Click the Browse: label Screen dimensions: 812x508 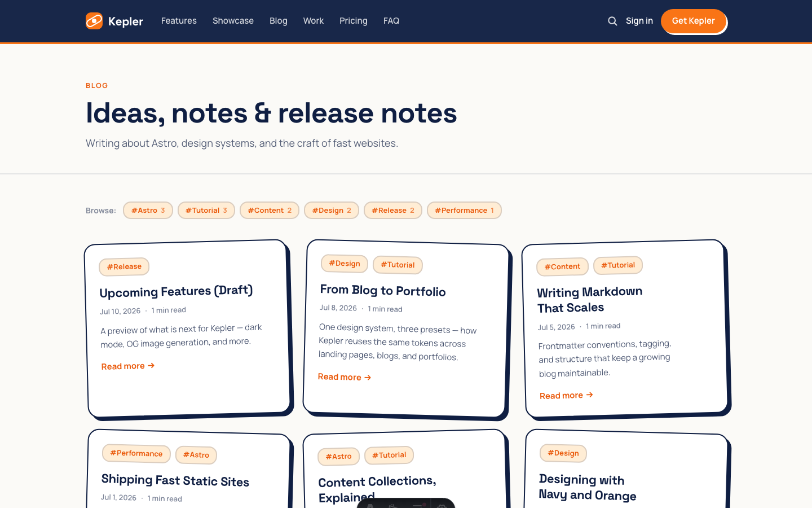click(x=101, y=211)
